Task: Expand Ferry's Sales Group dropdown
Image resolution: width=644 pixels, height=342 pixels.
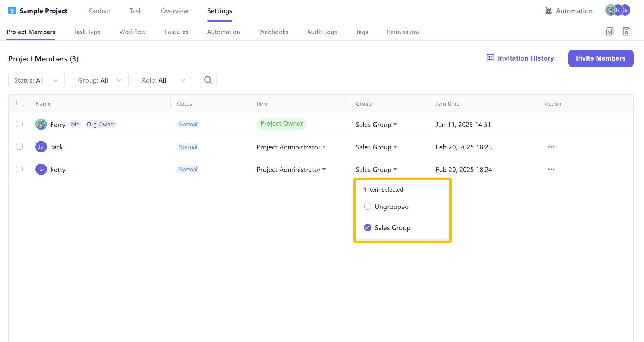Action: tap(376, 124)
